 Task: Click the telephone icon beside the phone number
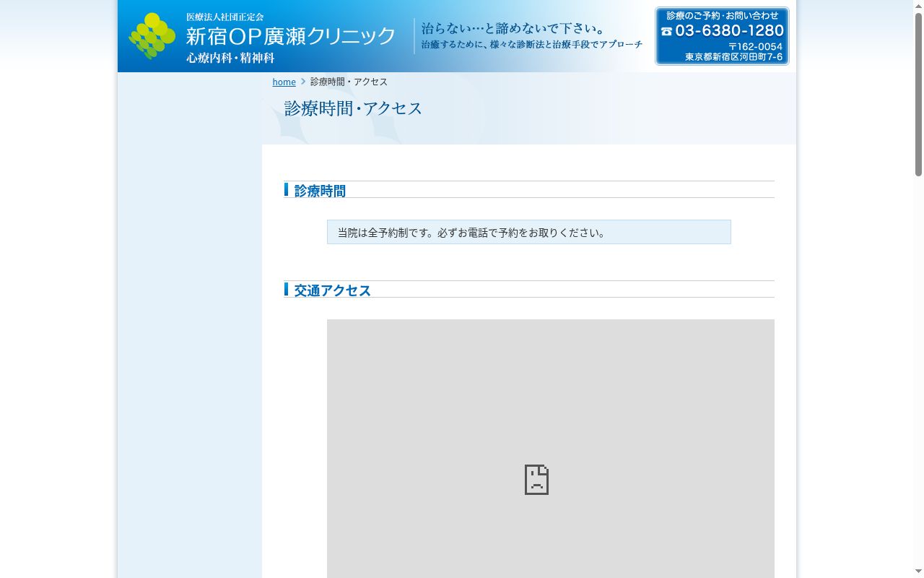[x=666, y=31]
